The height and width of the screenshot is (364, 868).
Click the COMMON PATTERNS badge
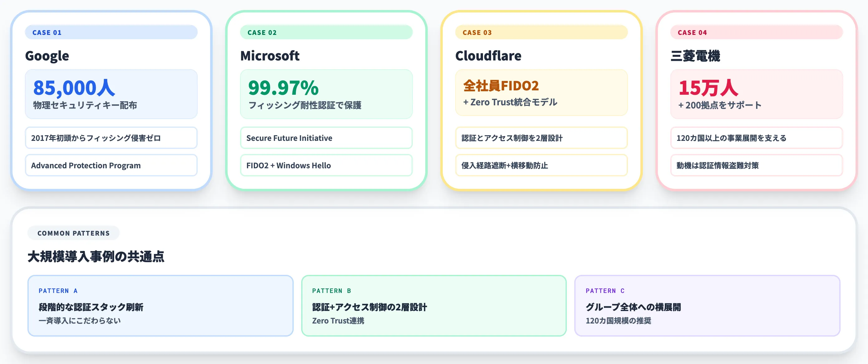(74, 233)
